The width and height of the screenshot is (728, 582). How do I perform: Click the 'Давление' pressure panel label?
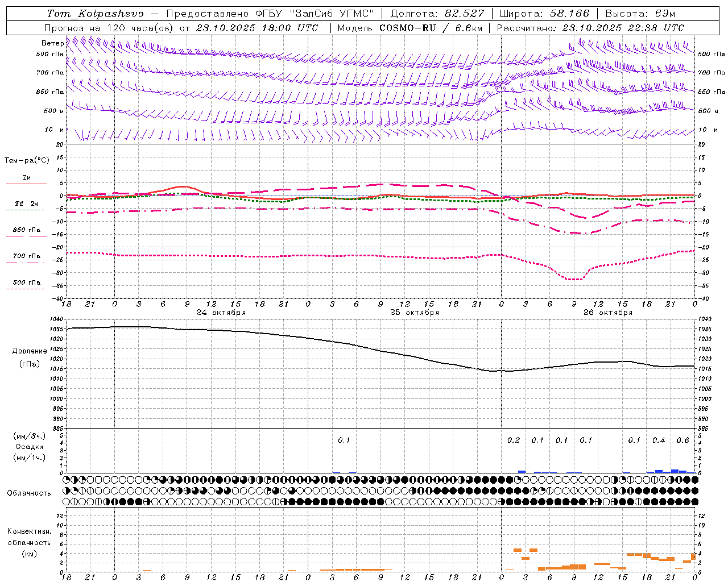29,351
